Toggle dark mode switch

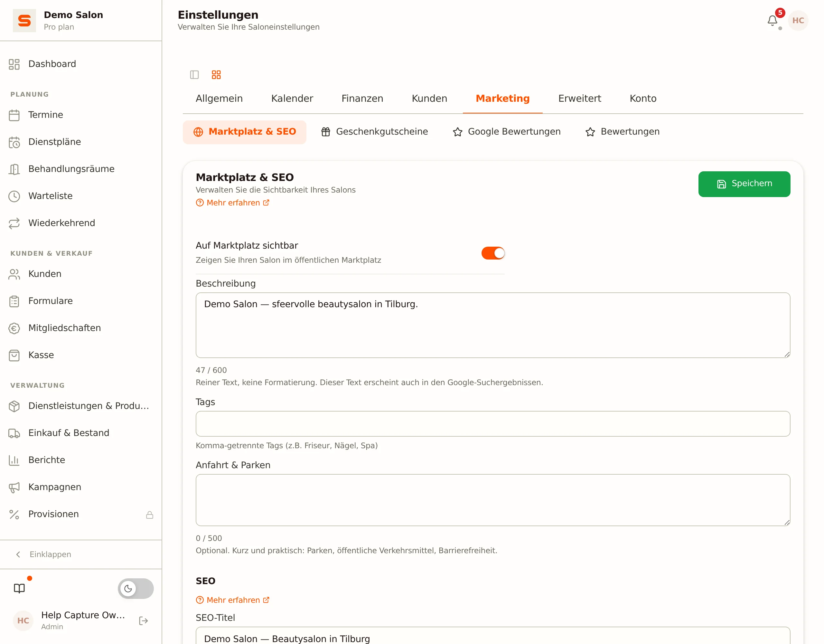point(136,589)
